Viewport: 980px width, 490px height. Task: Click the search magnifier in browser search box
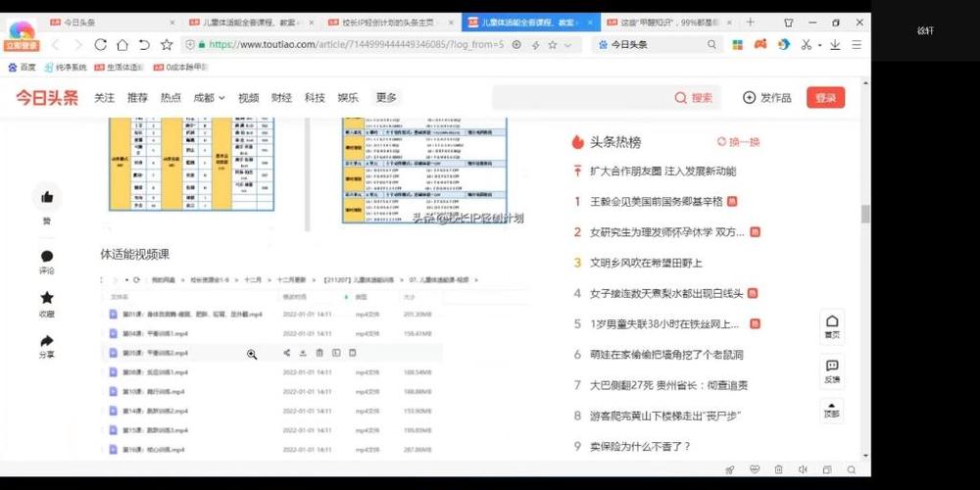coord(711,45)
